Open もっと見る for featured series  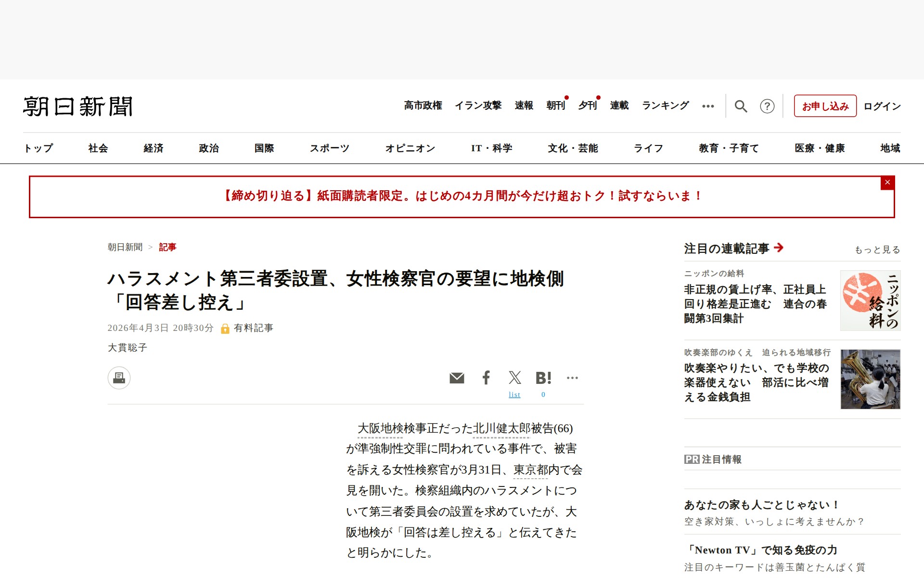coord(877,250)
